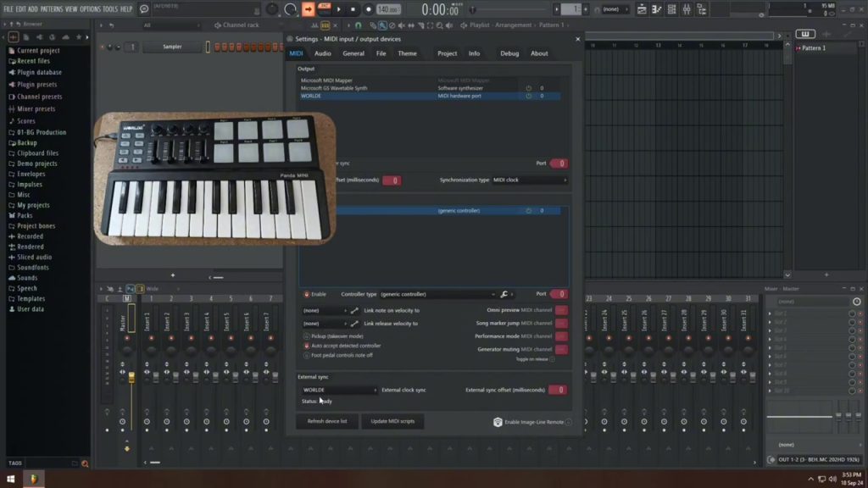
Task: Click the wrench icon beside Controller type
Action: pyautogui.click(x=504, y=294)
